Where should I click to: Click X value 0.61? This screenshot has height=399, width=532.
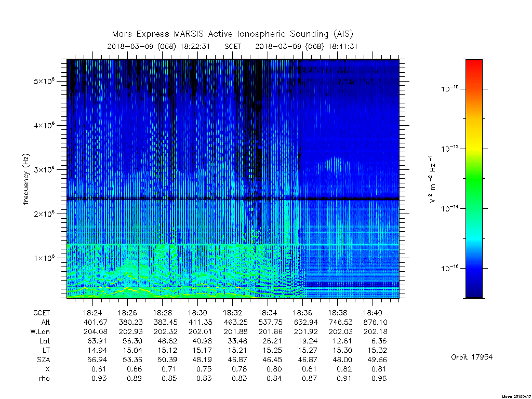(x=99, y=369)
